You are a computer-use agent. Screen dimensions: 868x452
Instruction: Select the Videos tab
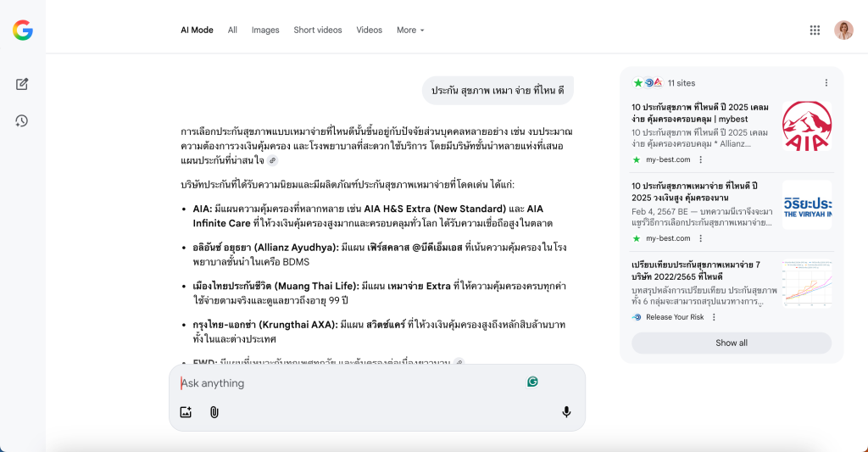(369, 31)
